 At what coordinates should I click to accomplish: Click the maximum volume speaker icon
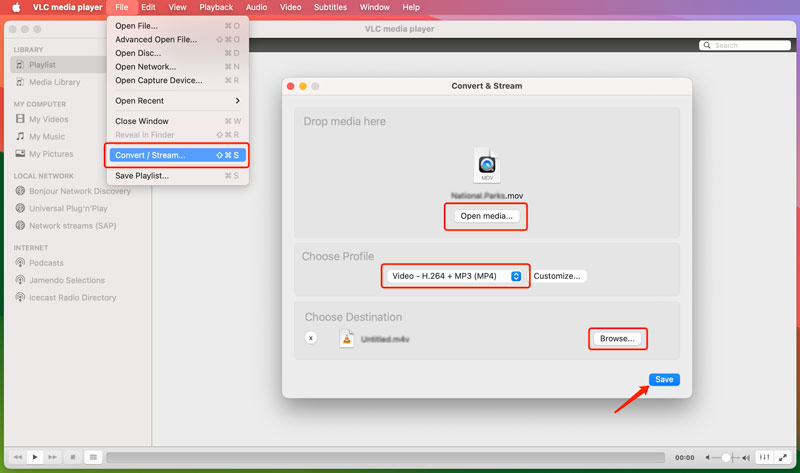click(746, 458)
